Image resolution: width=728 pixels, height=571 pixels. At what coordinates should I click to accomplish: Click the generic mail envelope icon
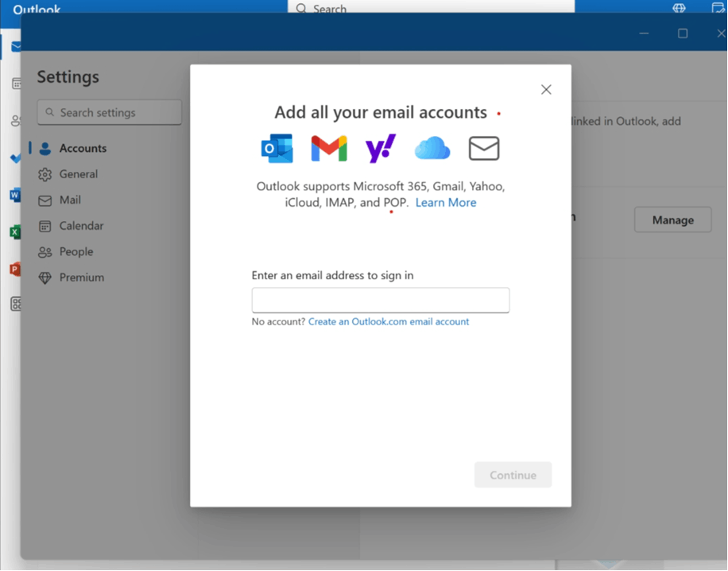click(x=484, y=148)
